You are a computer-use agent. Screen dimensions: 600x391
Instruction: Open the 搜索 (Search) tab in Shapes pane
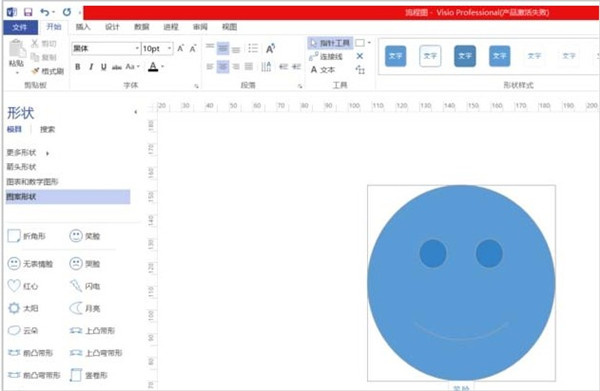tap(47, 129)
